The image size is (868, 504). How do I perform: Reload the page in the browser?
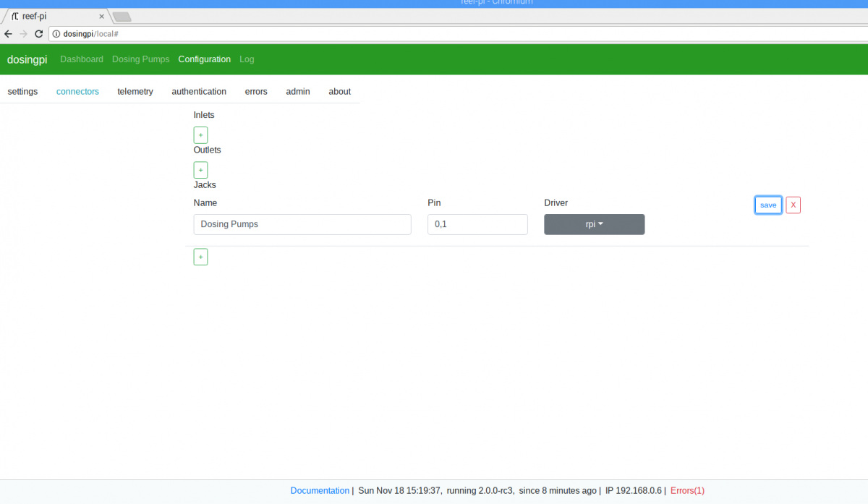[38, 34]
